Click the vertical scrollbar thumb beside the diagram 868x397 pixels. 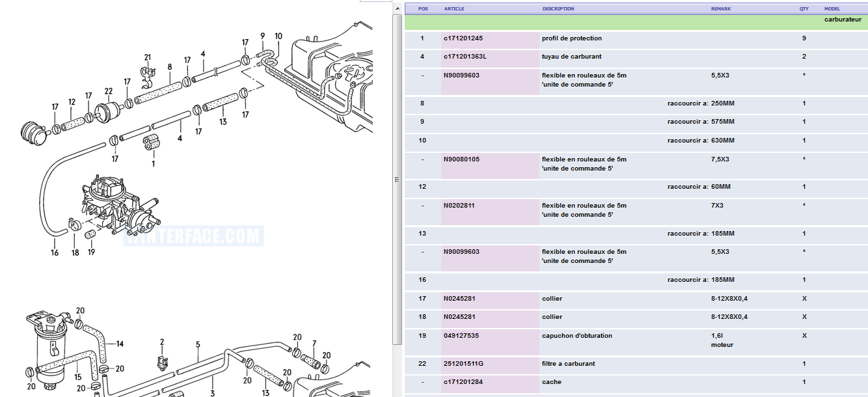(x=396, y=179)
